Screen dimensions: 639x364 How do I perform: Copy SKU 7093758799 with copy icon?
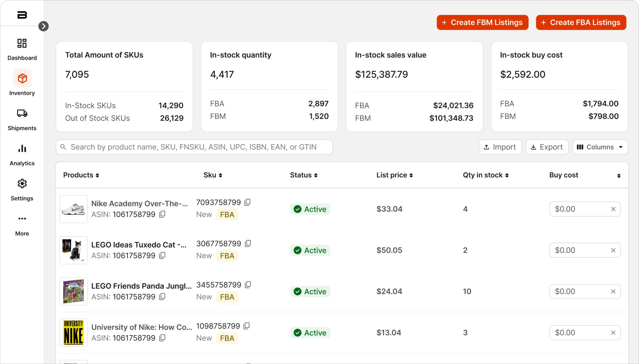tap(248, 202)
